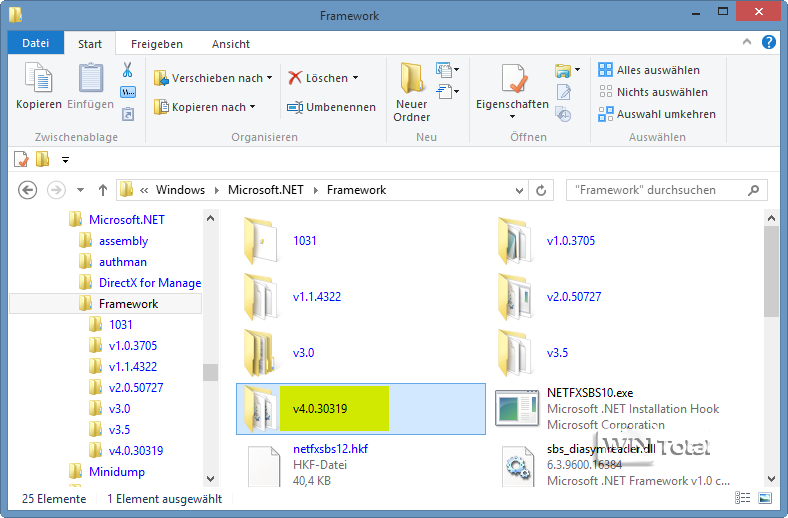
Task: Click the quick access properties icon
Action: (x=21, y=160)
